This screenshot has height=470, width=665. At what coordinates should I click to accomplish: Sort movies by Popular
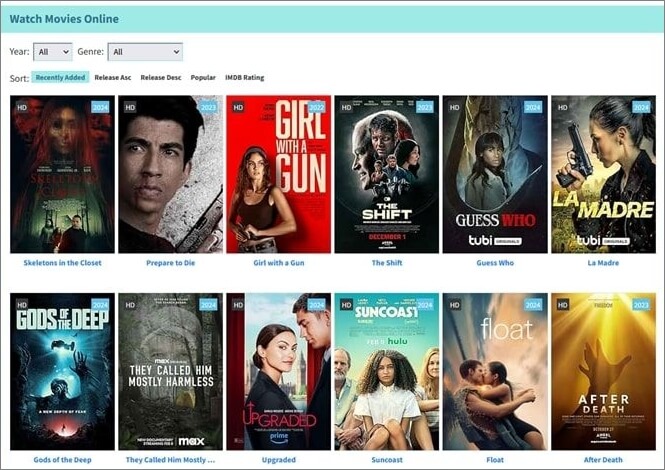[x=203, y=77]
